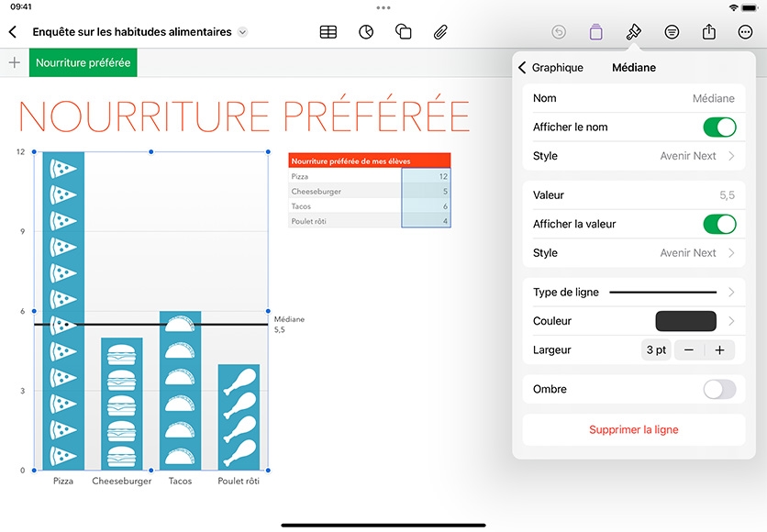The height and width of the screenshot is (532, 767).
Task: Select the Tacos table cell
Action: point(345,206)
